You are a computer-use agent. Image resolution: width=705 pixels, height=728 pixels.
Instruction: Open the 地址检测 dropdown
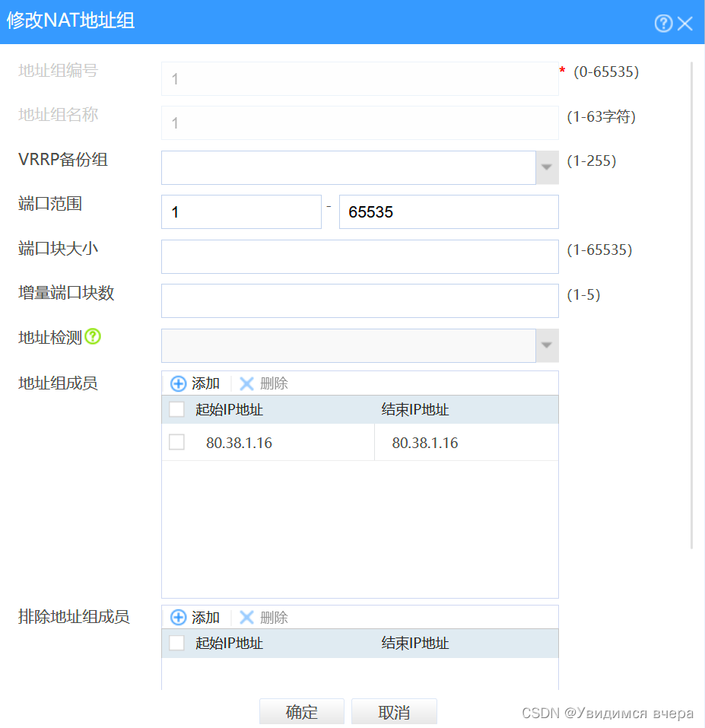click(x=547, y=345)
